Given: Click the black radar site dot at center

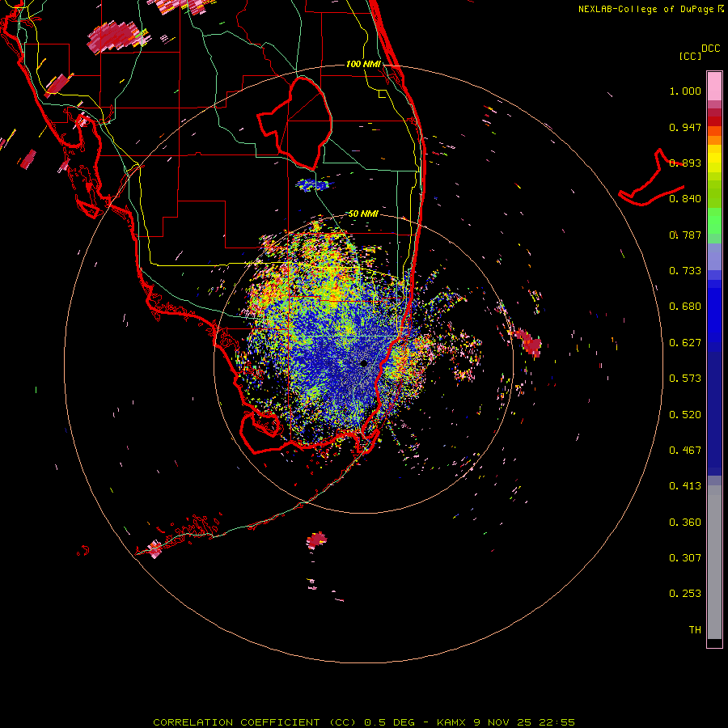Looking at the screenshot, I should [x=364, y=363].
